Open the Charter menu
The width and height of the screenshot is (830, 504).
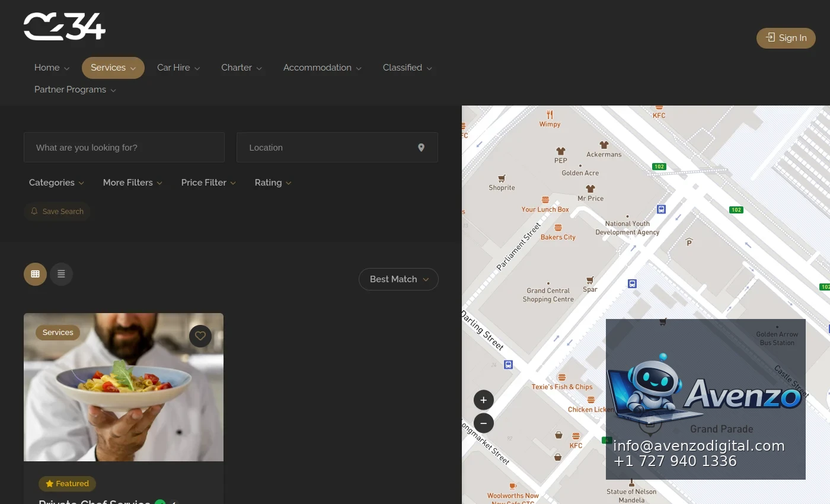(241, 68)
